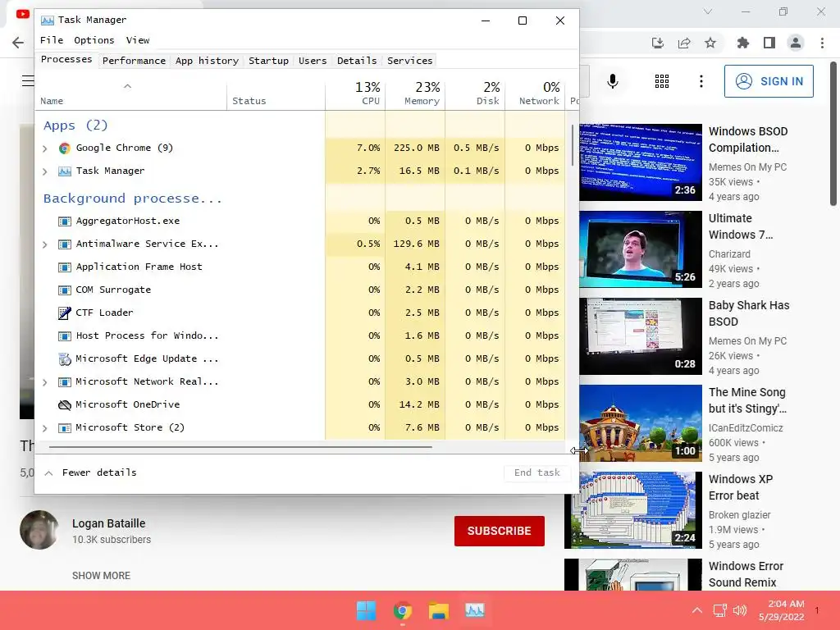Click the Antimalware Service Executable icon
This screenshot has height=630, width=840.
pyautogui.click(x=65, y=244)
